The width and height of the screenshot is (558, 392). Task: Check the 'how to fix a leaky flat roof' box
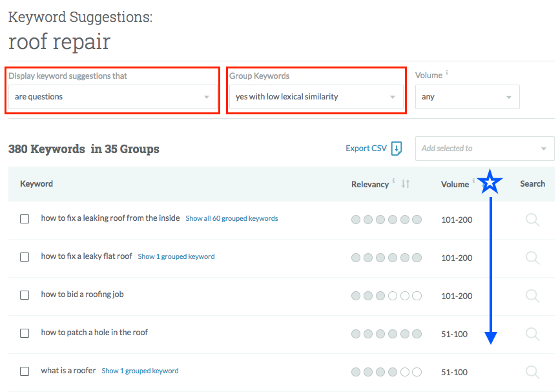[25, 257]
